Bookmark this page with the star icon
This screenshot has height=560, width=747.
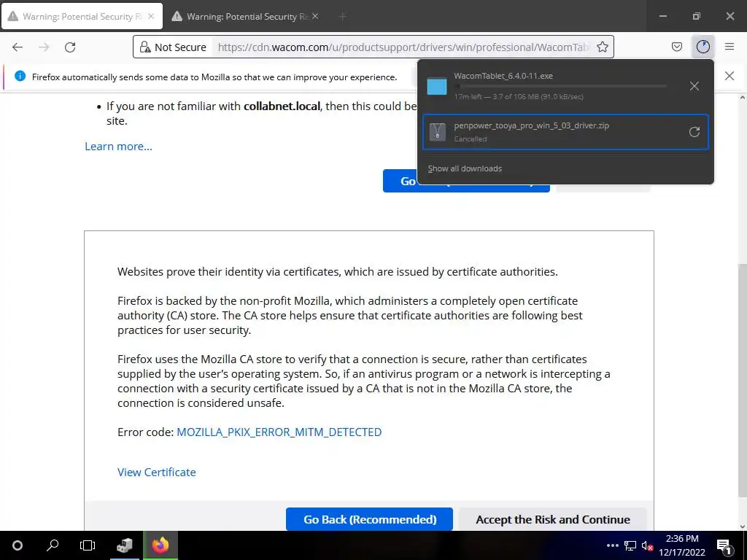(602, 47)
